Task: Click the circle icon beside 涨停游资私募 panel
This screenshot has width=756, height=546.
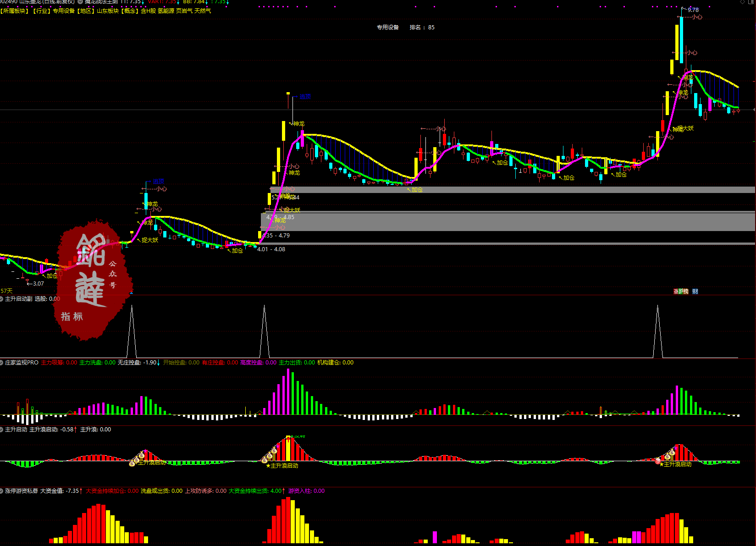Action: (1, 491)
